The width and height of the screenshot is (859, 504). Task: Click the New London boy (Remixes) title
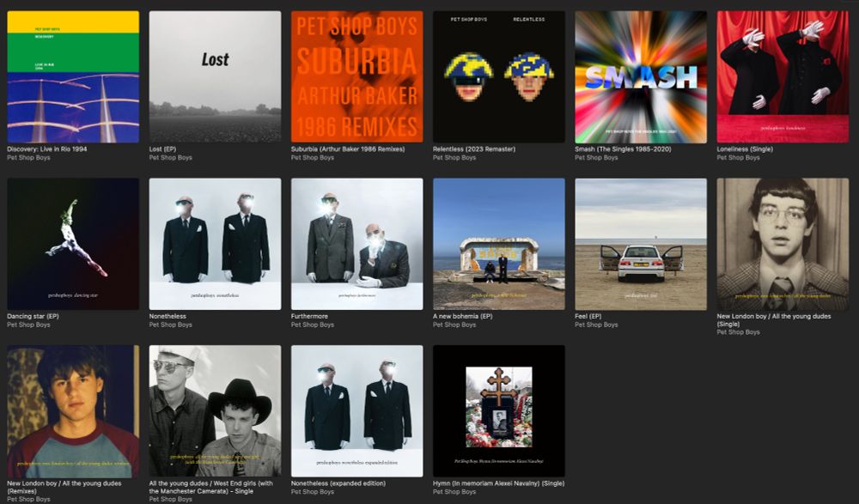(x=64, y=487)
